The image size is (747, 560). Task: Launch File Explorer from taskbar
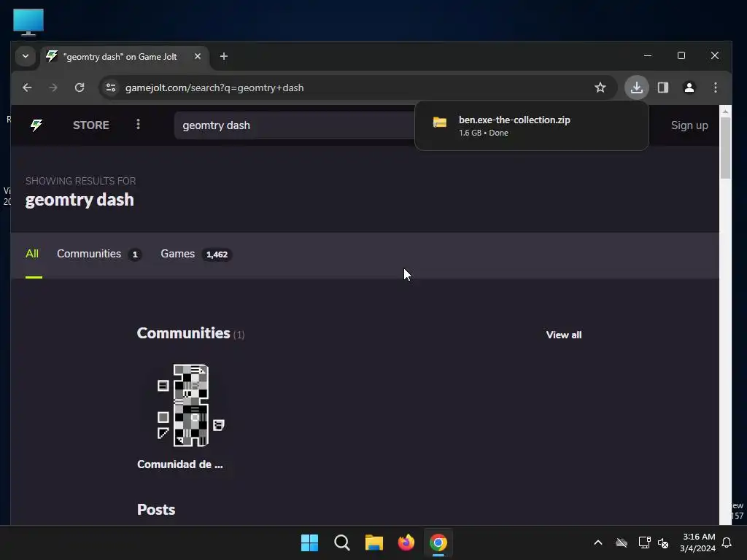(374, 542)
